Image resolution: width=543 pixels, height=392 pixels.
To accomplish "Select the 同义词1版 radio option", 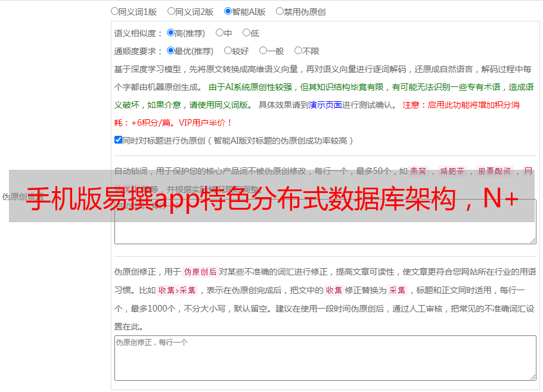I will (114, 11).
